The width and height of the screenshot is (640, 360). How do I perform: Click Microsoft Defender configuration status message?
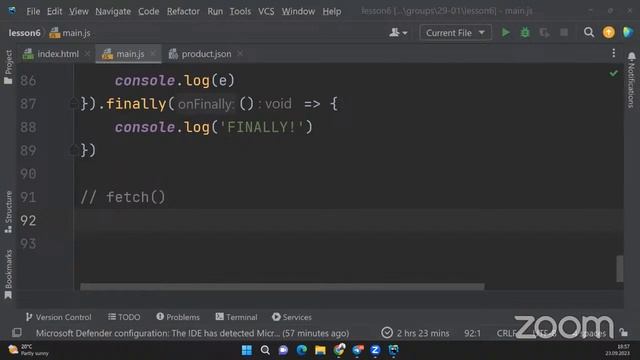click(192, 333)
